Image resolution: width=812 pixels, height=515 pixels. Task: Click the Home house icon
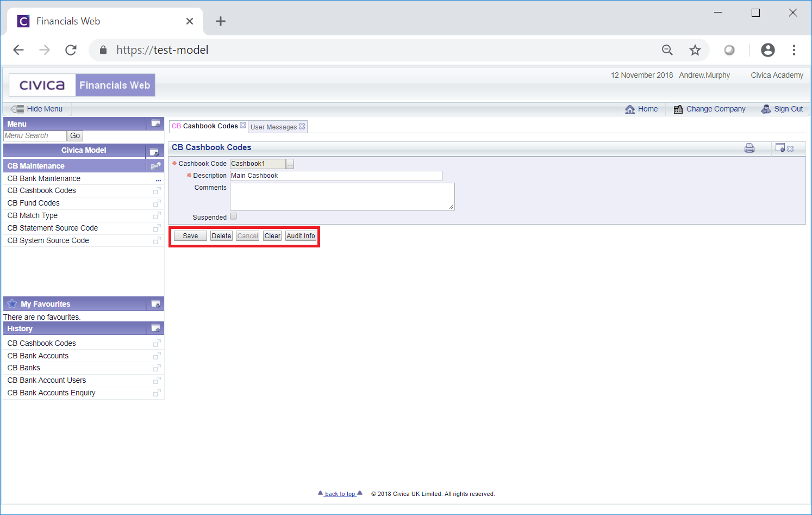tap(630, 109)
